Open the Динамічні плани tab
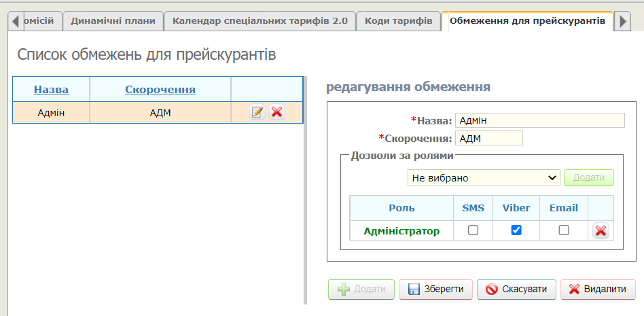Viewport: 644px width, 316px height. pyautogui.click(x=113, y=21)
